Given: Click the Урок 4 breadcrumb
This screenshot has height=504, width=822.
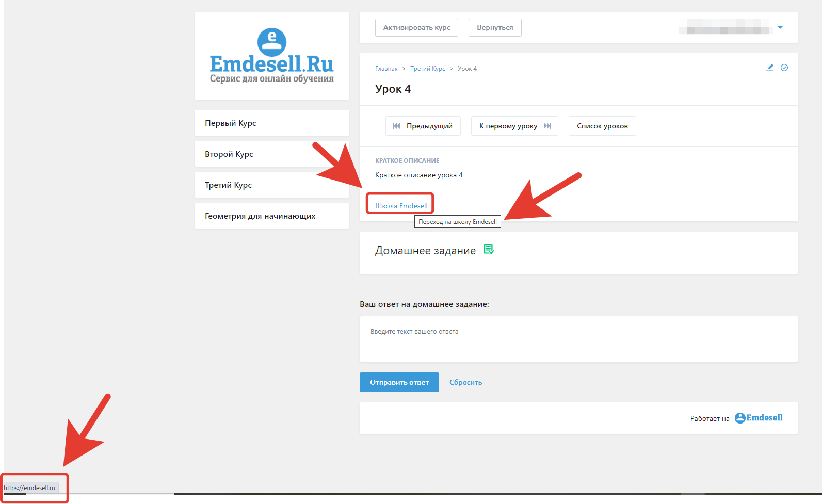Looking at the screenshot, I should 467,69.
